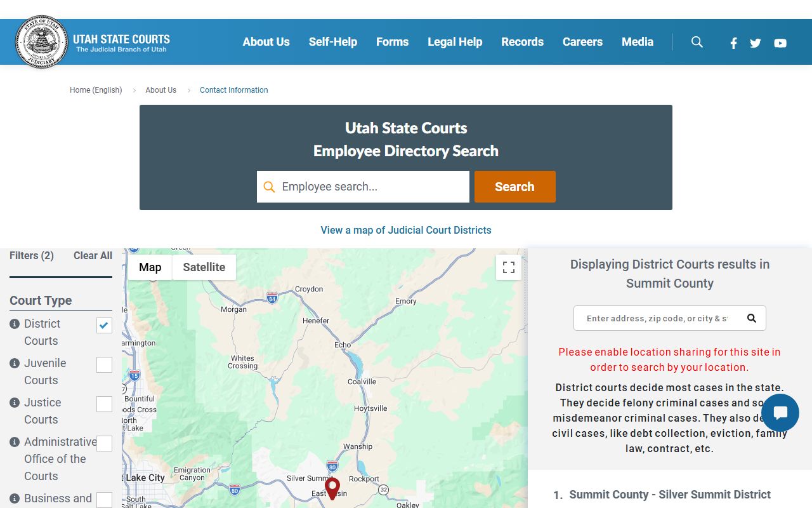The width and height of the screenshot is (812, 508).
Task: Open the Legal Help menu
Action: pyautogui.click(x=455, y=42)
